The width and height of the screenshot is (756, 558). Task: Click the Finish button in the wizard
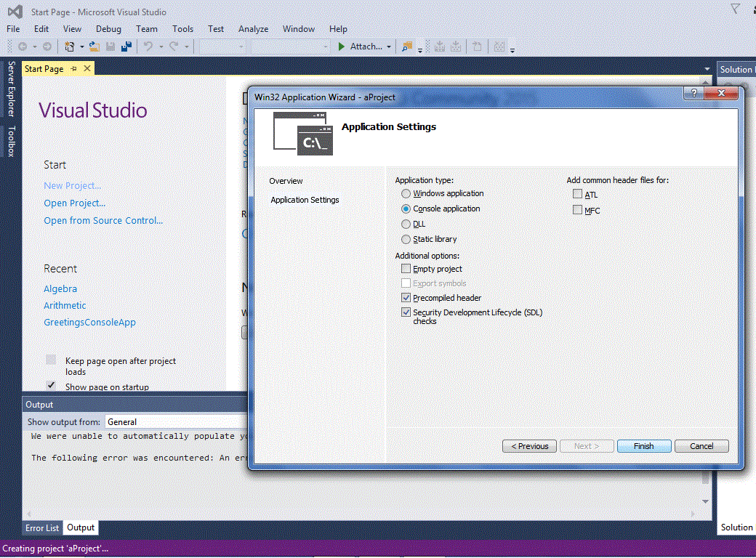point(643,445)
